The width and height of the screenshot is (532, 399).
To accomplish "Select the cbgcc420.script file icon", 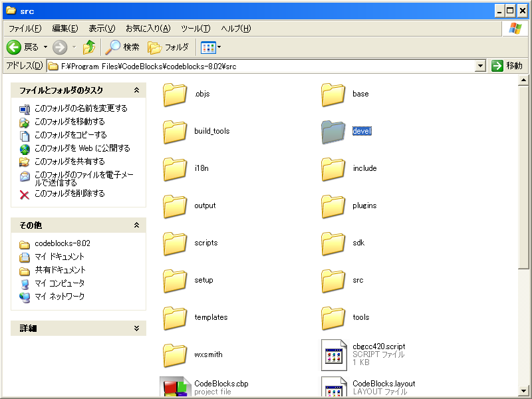I will click(334, 355).
